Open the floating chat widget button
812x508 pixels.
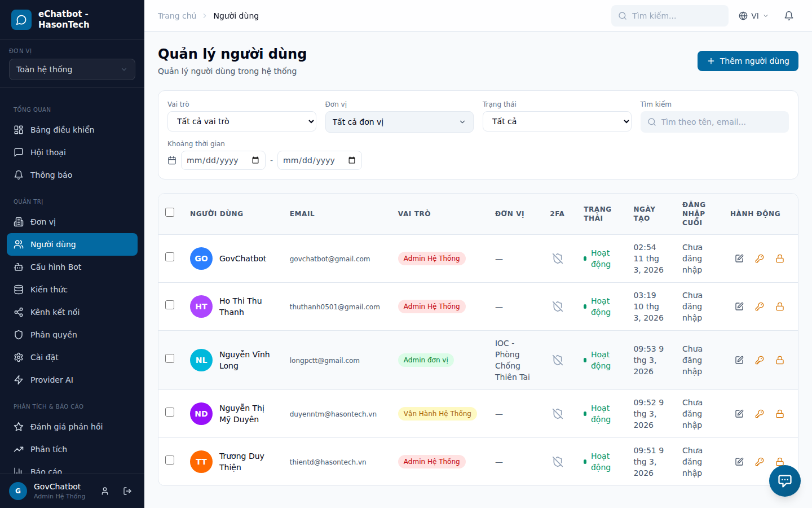[x=784, y=481]
